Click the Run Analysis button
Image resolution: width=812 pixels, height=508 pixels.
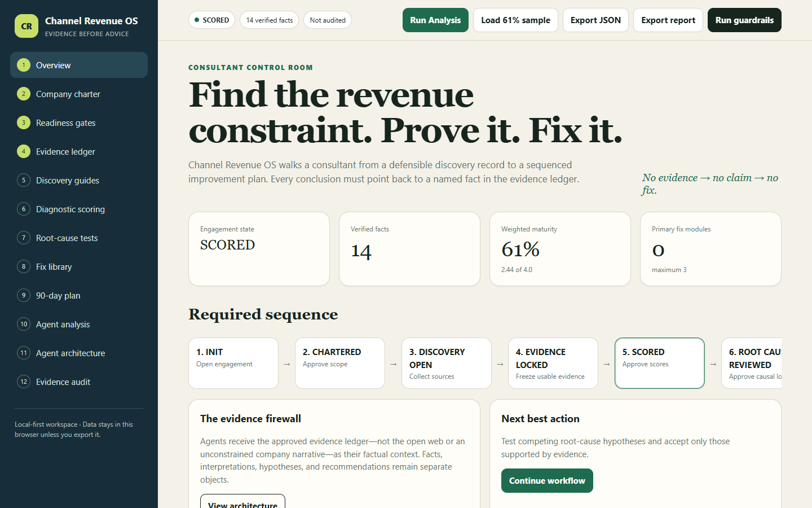435,20
